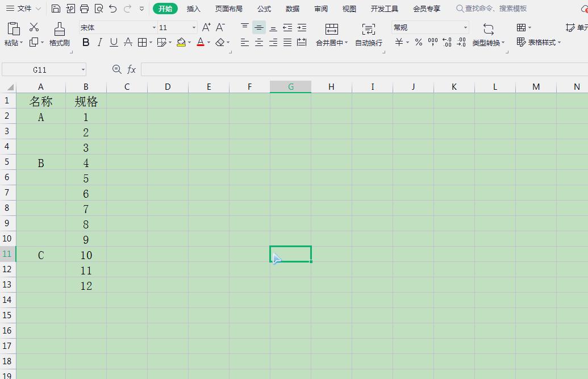This screenshot has height=379, width=588.
Task: Expand the Name Box dropdown arrow
Action: [x=83, y=70]
